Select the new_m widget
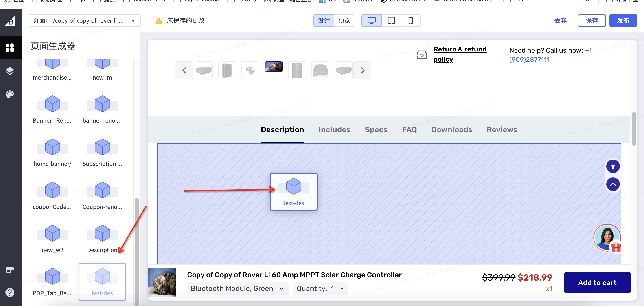 coord(102,70)
